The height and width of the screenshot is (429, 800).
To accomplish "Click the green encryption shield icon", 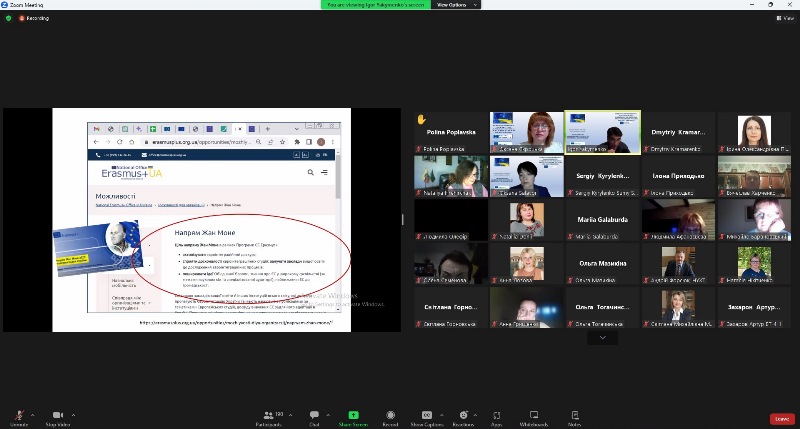I will (9, 18).
